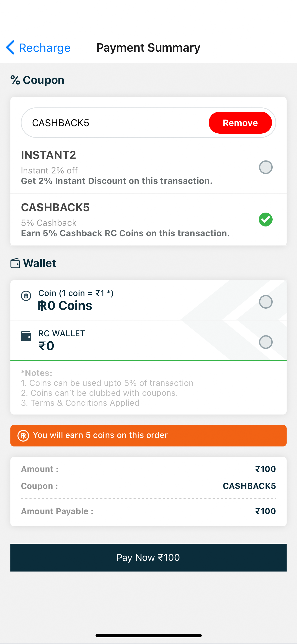Tap the RC coin icon next to Coin row

[26, 296]
